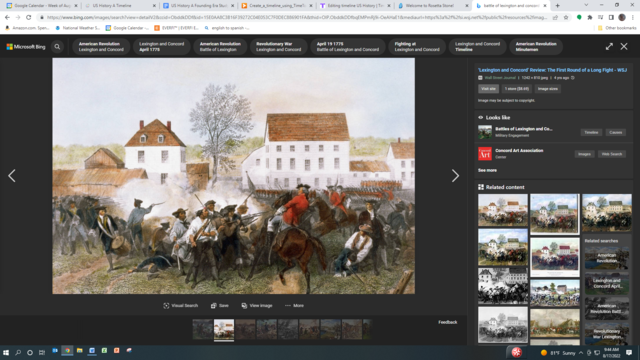Open the Chrome side panel icon

[611, 18]
